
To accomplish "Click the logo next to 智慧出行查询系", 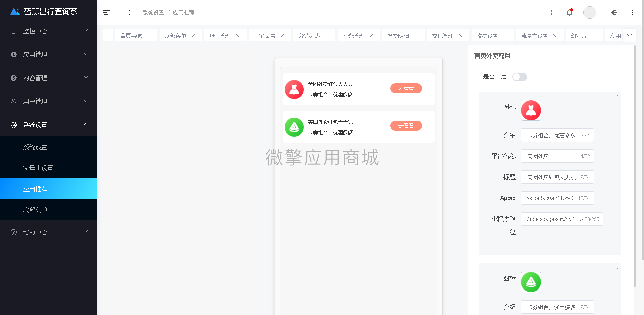I will tap(15, 12).
